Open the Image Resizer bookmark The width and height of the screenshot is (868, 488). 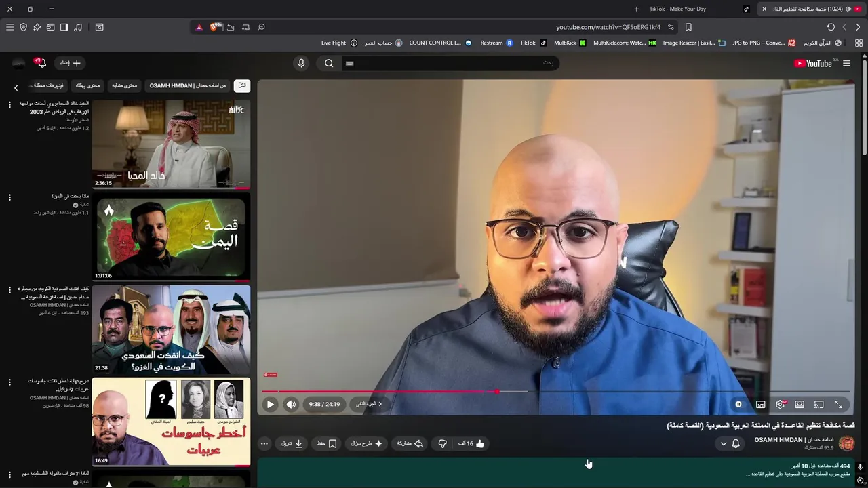click(694, 43)
